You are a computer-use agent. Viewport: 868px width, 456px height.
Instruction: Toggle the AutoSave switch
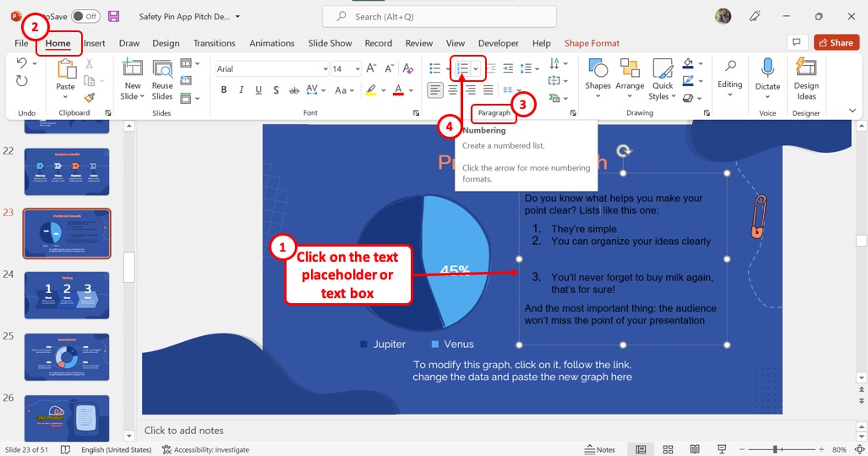pos(86,16)
